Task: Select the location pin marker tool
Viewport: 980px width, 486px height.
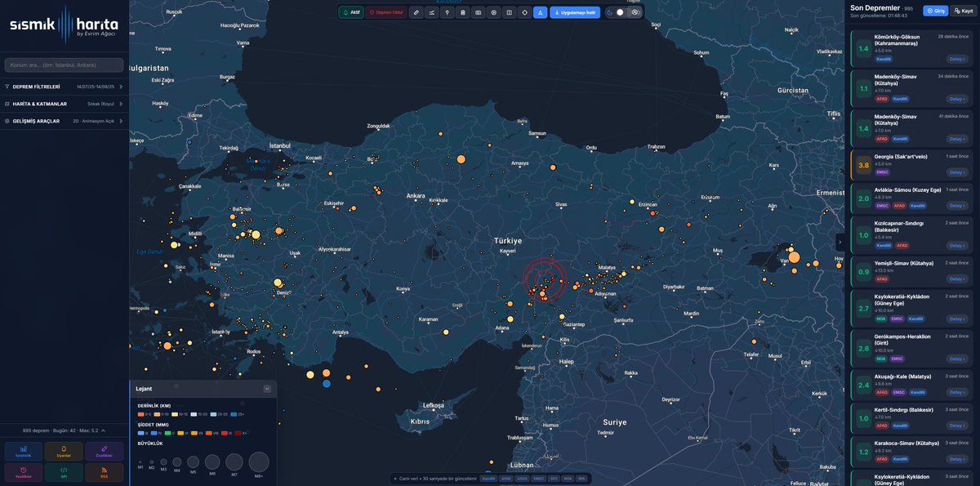Action: click(447, 12)
